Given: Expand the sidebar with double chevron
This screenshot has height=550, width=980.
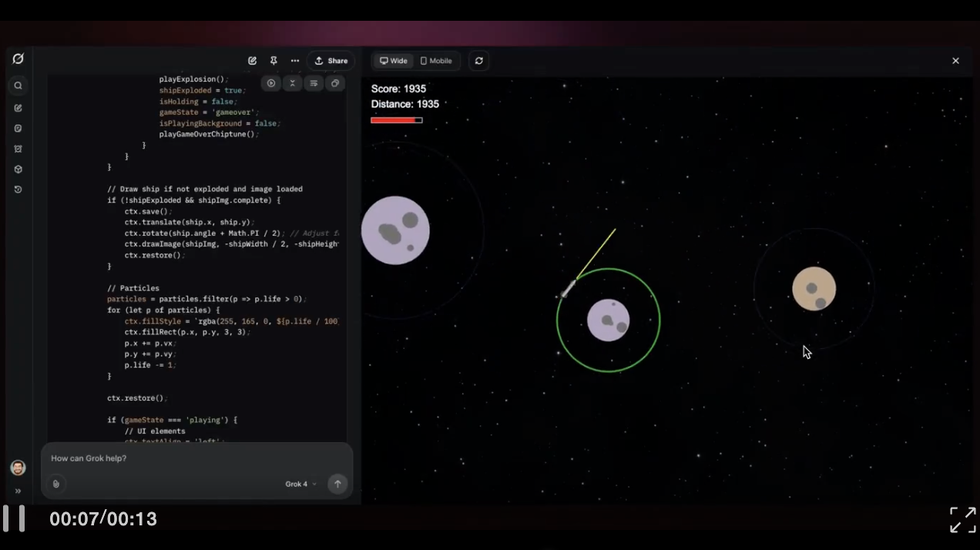Looking at the screenshot, I should tap(18, 491).
